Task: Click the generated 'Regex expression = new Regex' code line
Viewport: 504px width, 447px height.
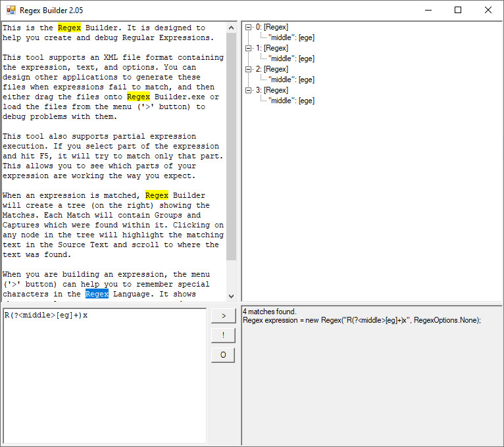Action: [362, 320]
